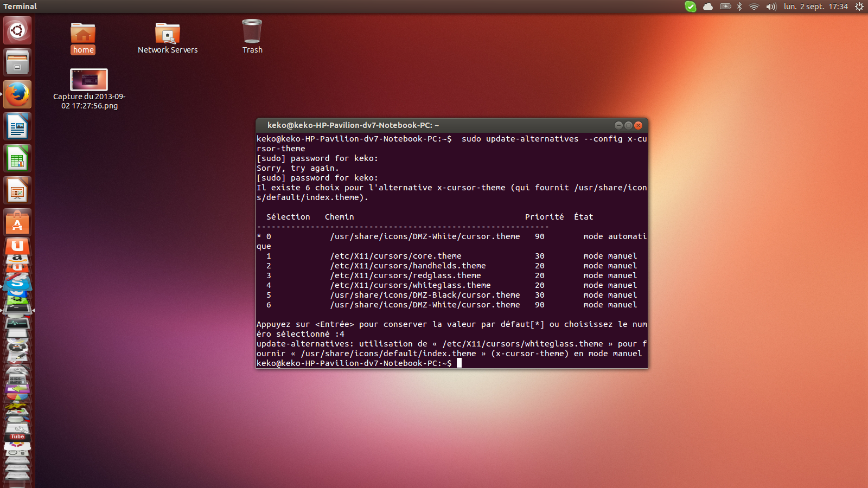The height and width of the screenshot is (488, 868).
Task: Click the 'Chemin' column header text
Action: tap(340, 217)
